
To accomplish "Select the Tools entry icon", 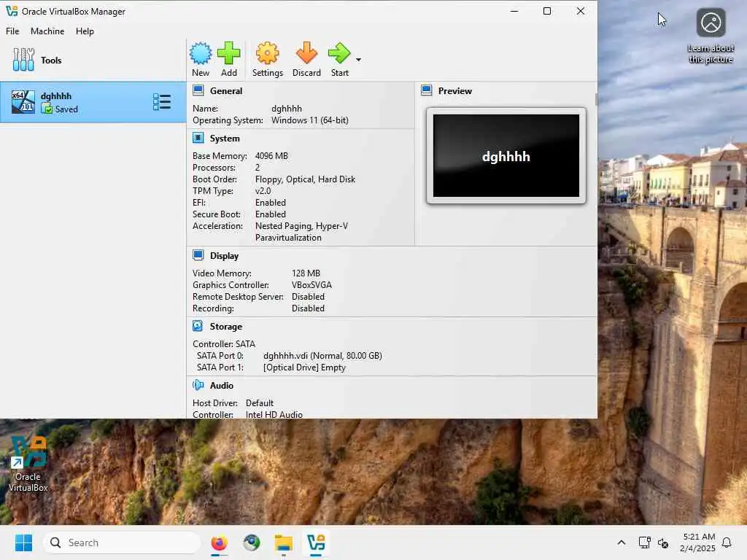I will click(23, 60).
